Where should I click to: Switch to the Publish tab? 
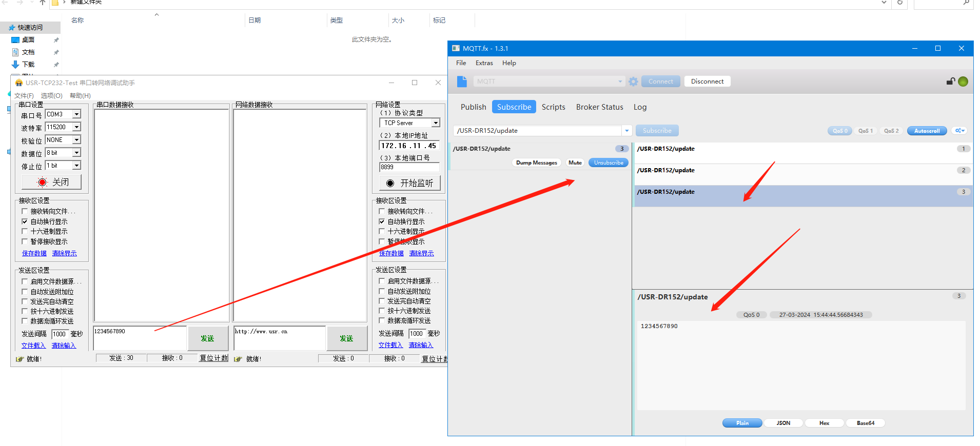tap(473, 107)
